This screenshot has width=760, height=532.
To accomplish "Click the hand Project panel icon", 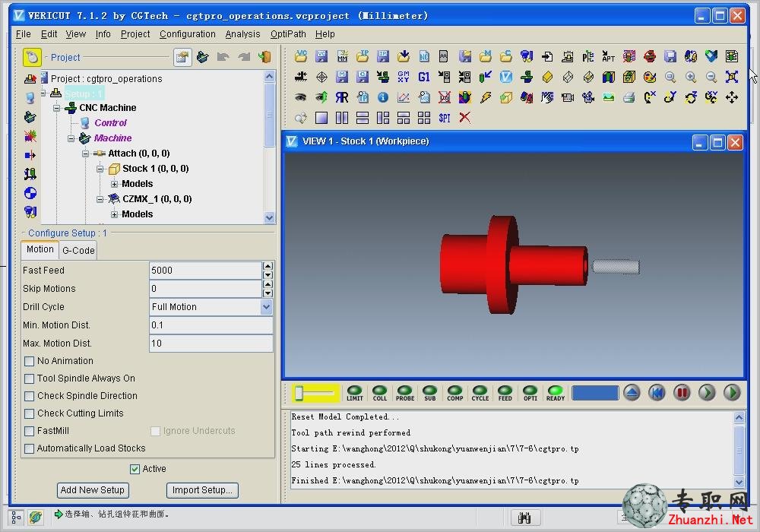I will pyautogui.click(x=32, y=57).
